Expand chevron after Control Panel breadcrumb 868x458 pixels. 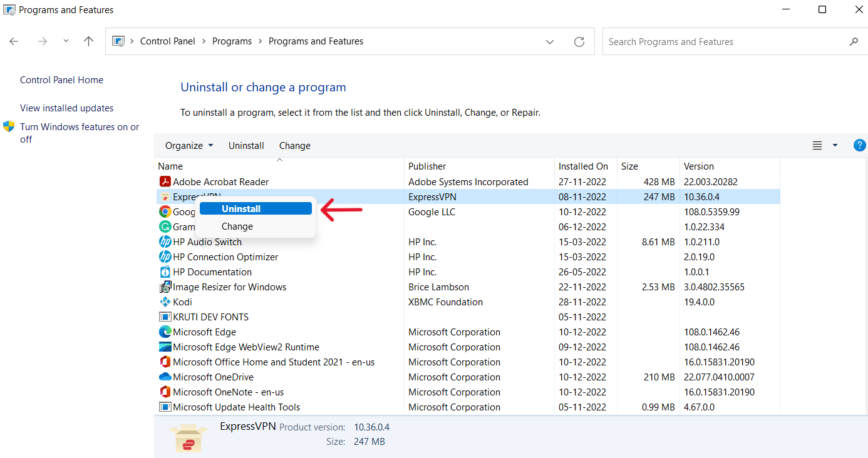point(204,41)
